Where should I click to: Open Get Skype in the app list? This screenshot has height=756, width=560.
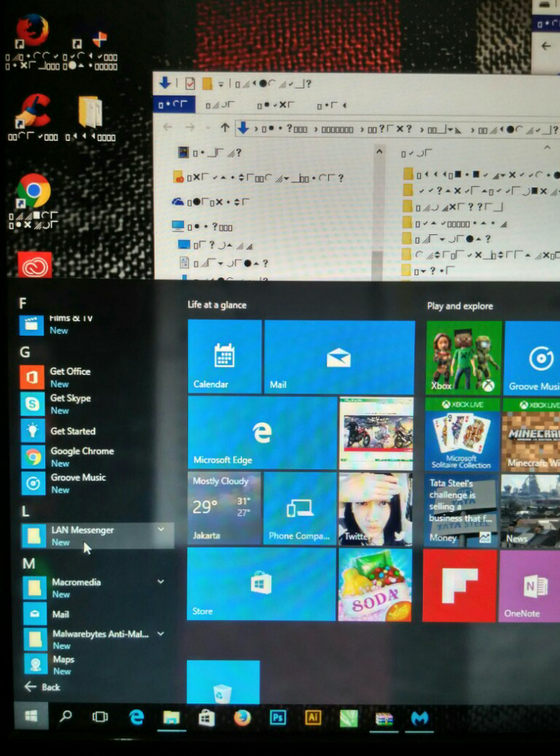coord(97,404)
